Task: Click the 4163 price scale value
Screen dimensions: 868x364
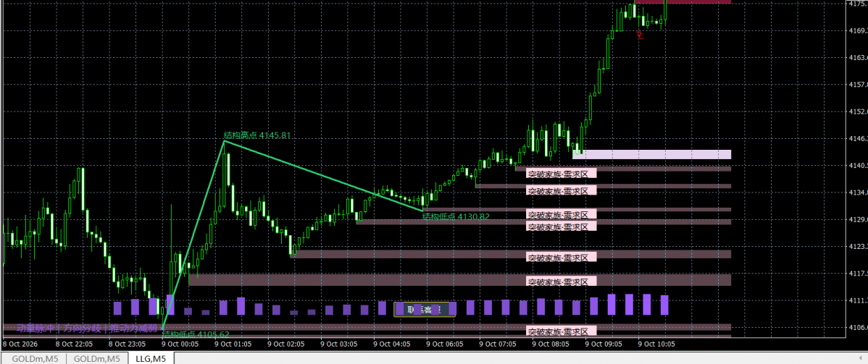Action: pyautogui.click(x=857, y=58)
